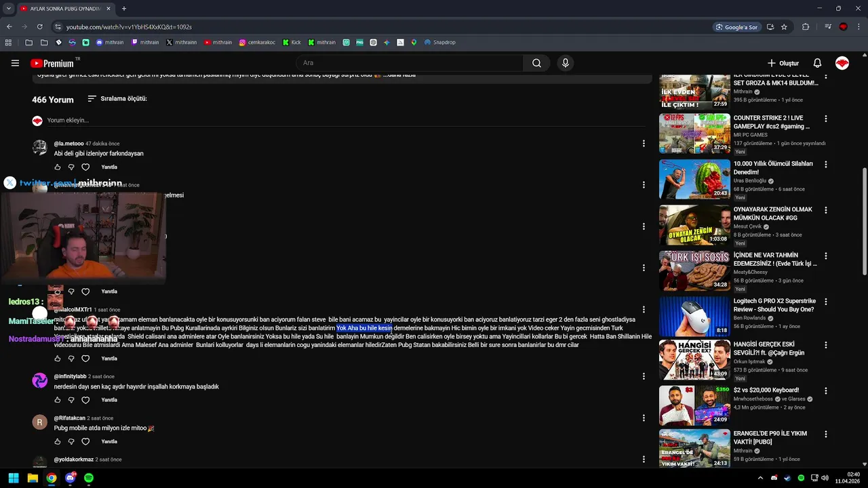The width and height of the screenshot is (868, 488).
Task: Open @infinitylabb channel avatar
Action: tap(40, 380)
